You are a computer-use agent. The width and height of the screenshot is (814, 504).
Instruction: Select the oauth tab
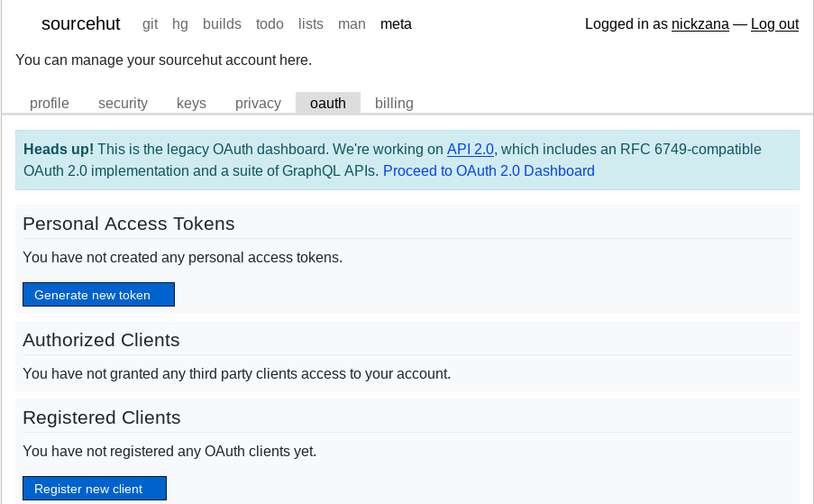pos(327,103)
